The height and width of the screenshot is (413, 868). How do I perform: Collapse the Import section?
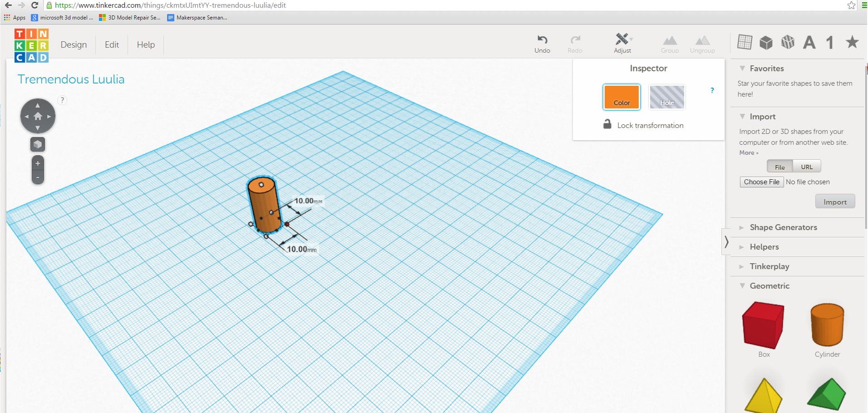point(742,117)
